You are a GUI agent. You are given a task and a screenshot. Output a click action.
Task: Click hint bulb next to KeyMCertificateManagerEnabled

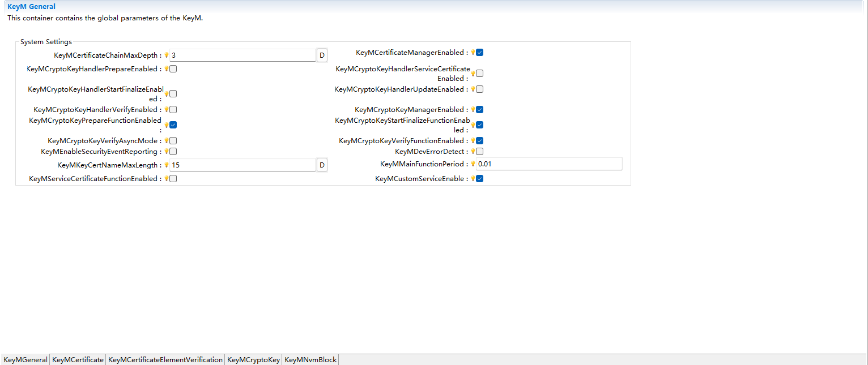tap(473, 53)
